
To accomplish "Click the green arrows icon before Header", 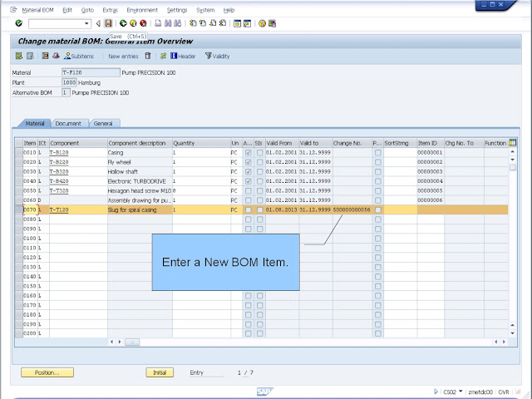I will click(x=163, y=56).
